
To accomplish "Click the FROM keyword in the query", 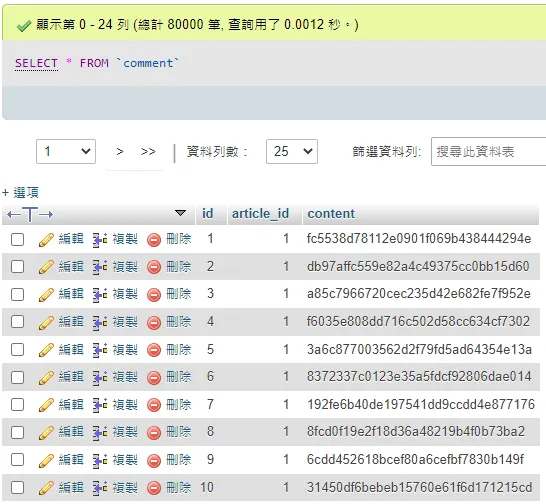I will (x=94, y=63).
